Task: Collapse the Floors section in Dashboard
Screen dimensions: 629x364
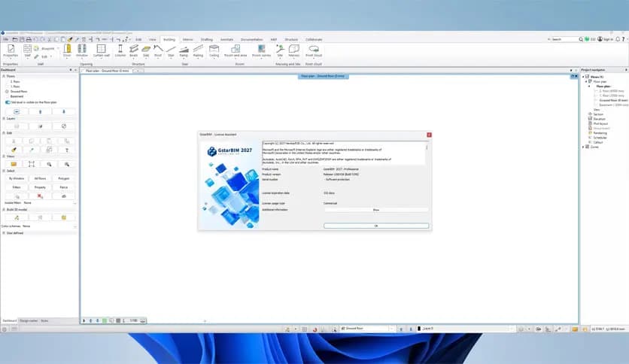Action: pyautogui.click(x=4, y=76)
